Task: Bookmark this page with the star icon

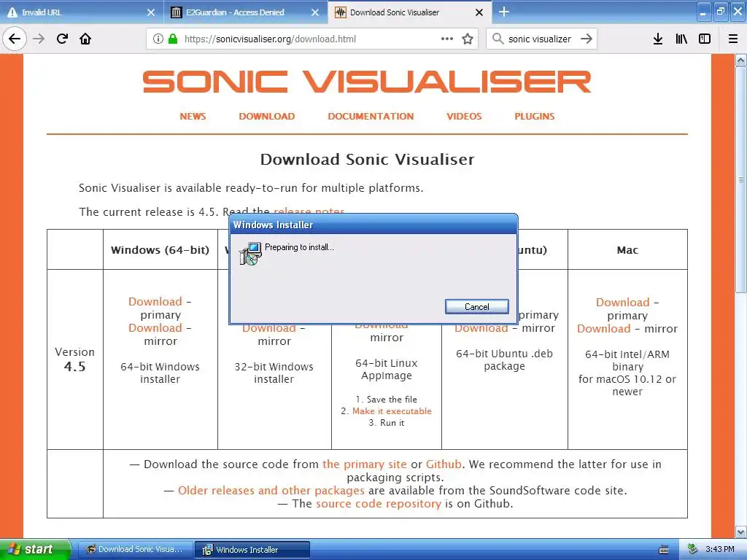Action: (x=468, y=39)
